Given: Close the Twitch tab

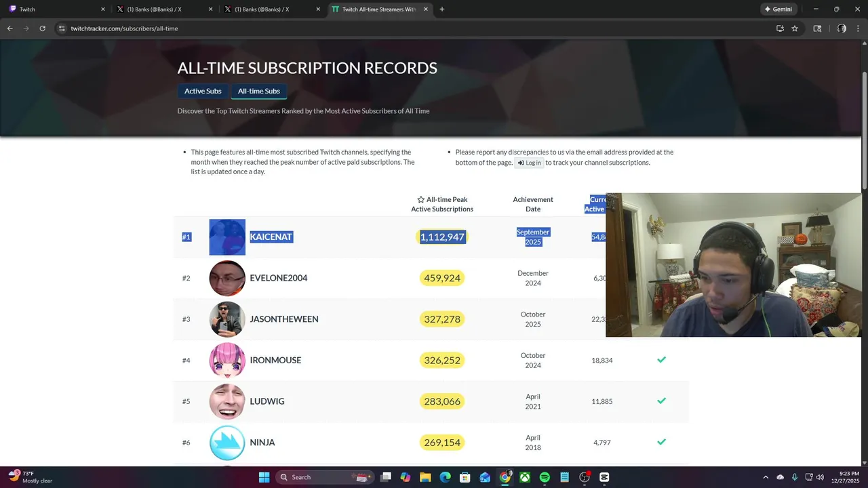Looking at the screenshot, I should [x=103, y=9].
